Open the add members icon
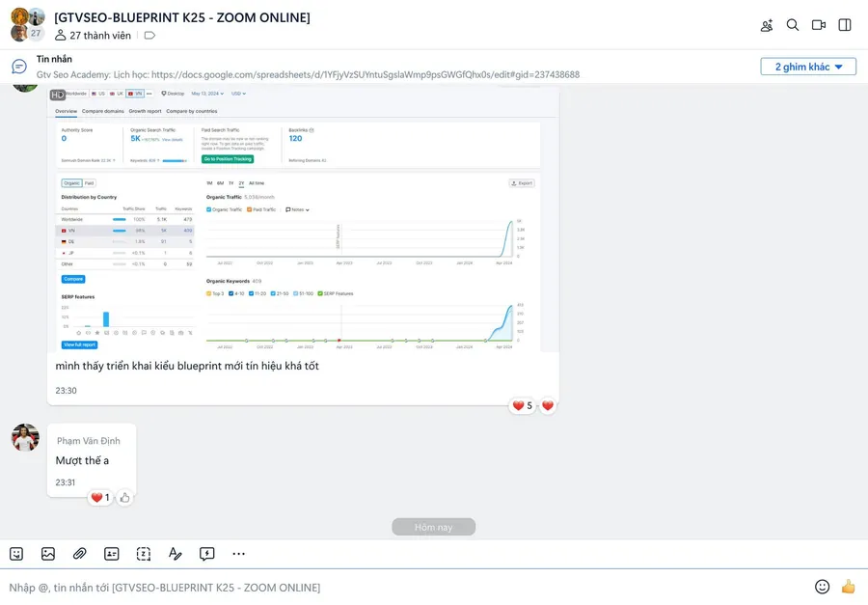 click(x=767, y=25)
